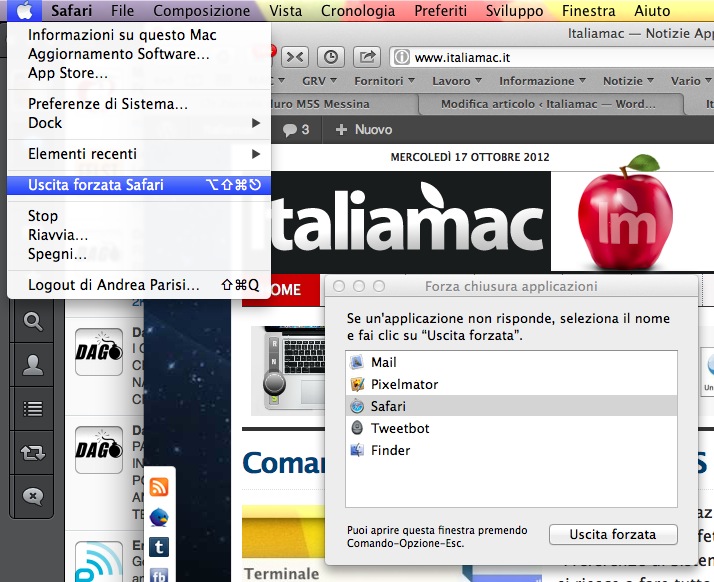
Task: Click the Twitter bird social icon
Action: click(159, 518)
